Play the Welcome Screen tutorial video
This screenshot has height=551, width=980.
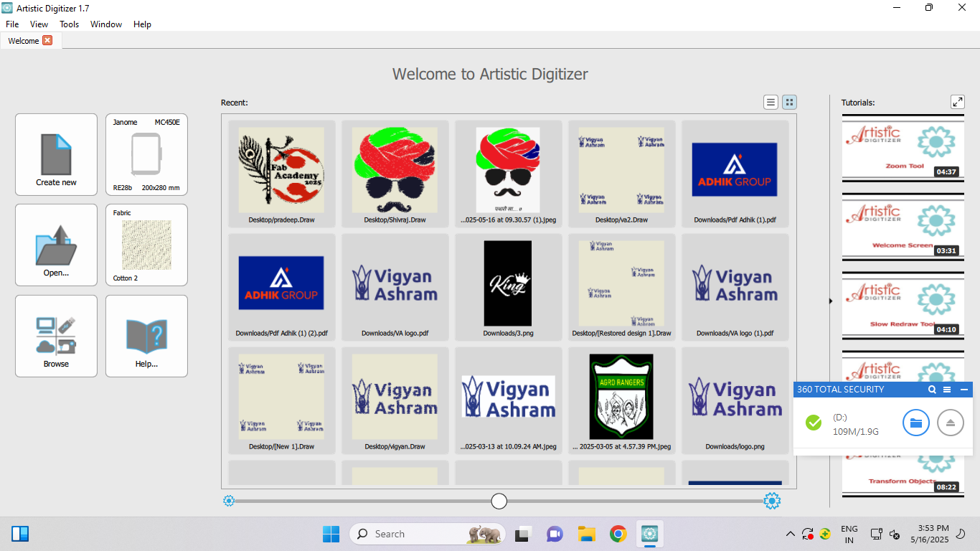[x=903, y=228]
